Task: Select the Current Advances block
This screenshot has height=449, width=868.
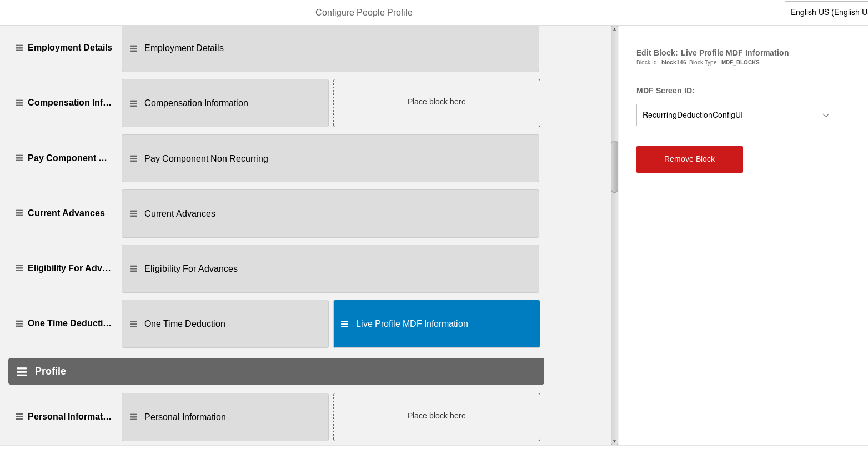Action: click(x=330, y=213)
